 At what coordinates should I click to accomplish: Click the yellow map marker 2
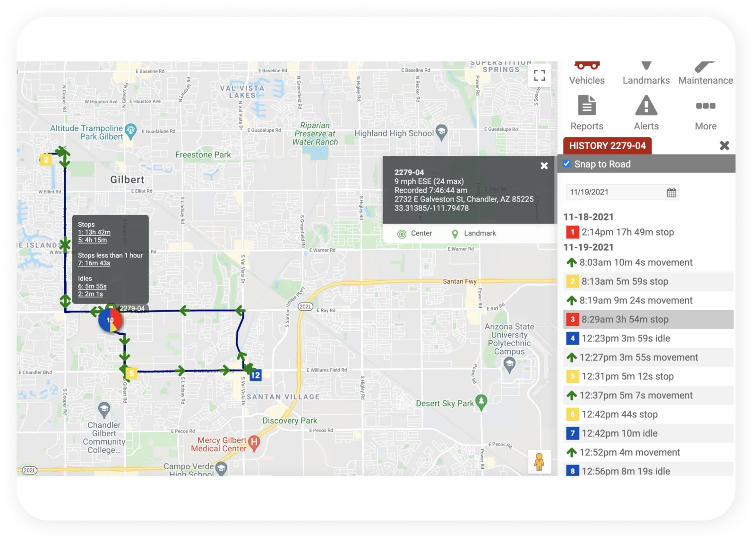[46, 160]
